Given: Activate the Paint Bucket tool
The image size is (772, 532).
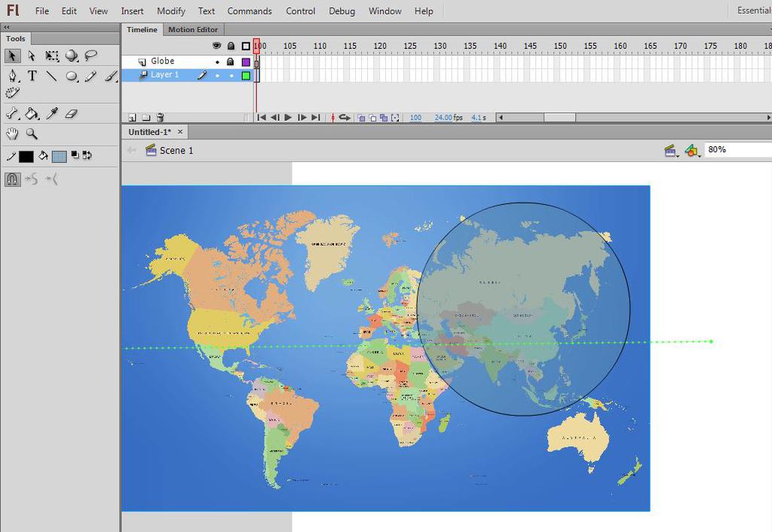Looking at the screenshot, I should pos(32,113).
